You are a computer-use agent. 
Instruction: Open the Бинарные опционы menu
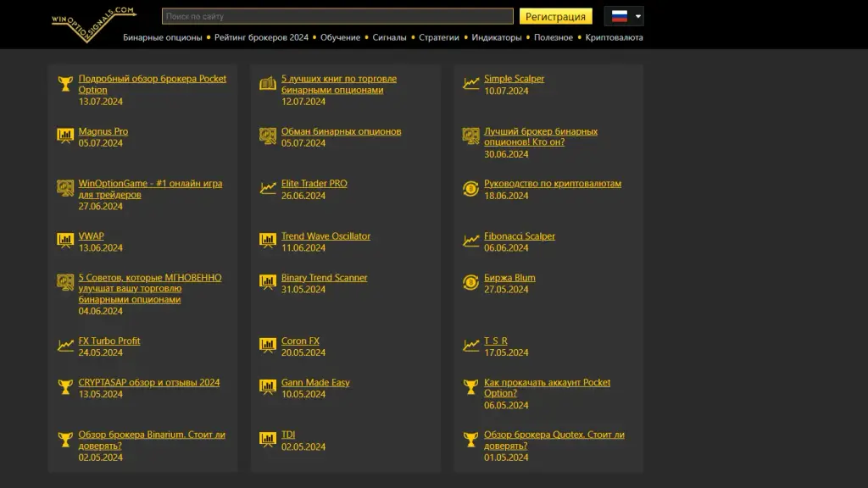click(162, 37)
